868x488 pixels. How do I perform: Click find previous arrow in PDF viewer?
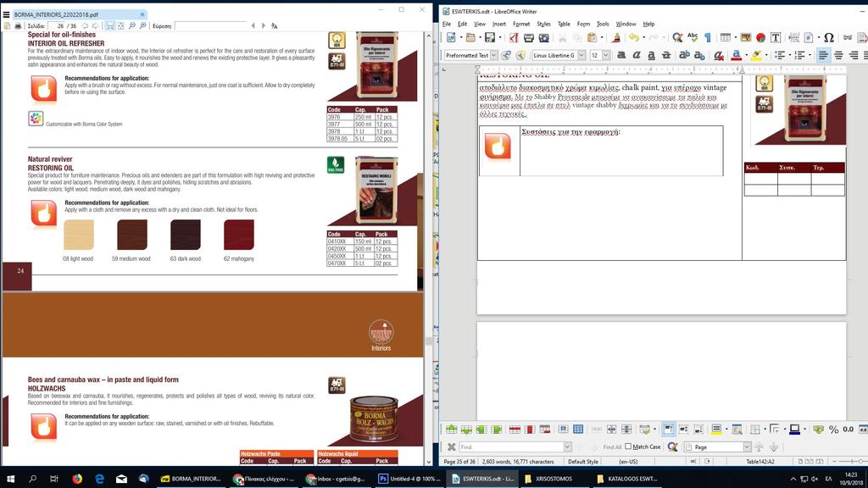click(253, 26)
